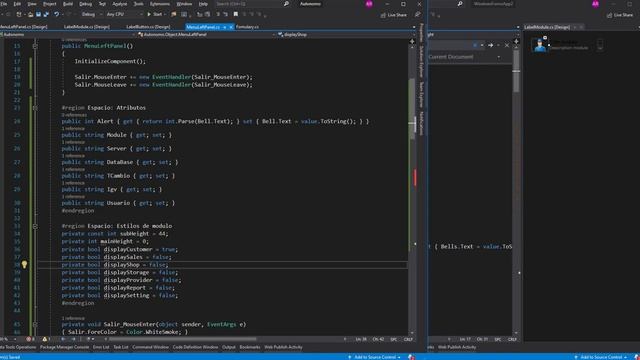Image resolution: width=640 pixels, height=360 pixels.
Task: Open the Command Window tab
Action: tap(150, 347)
